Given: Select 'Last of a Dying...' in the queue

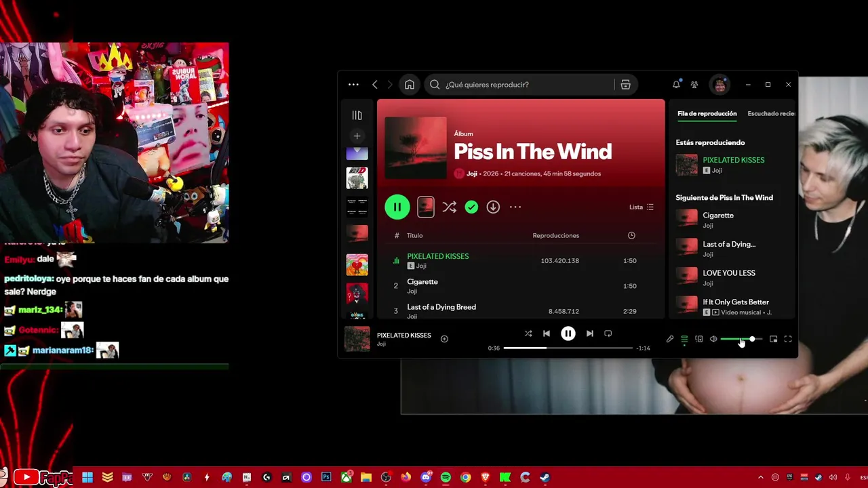Looking at the screenshot, I should (x=729, y=244).
